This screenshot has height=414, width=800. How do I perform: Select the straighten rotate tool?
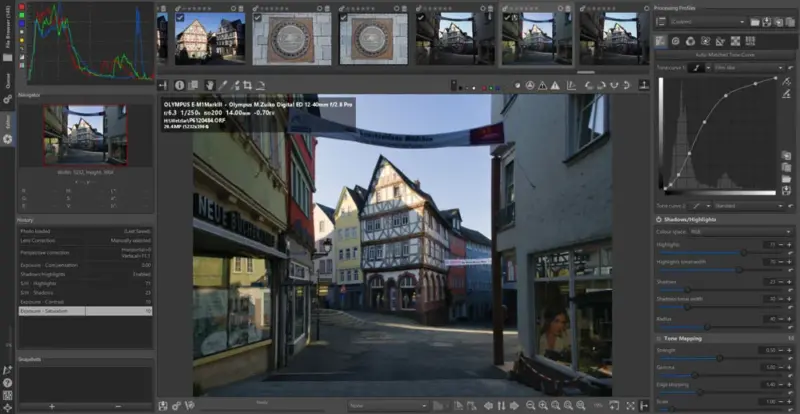click(x=260, y=86)
